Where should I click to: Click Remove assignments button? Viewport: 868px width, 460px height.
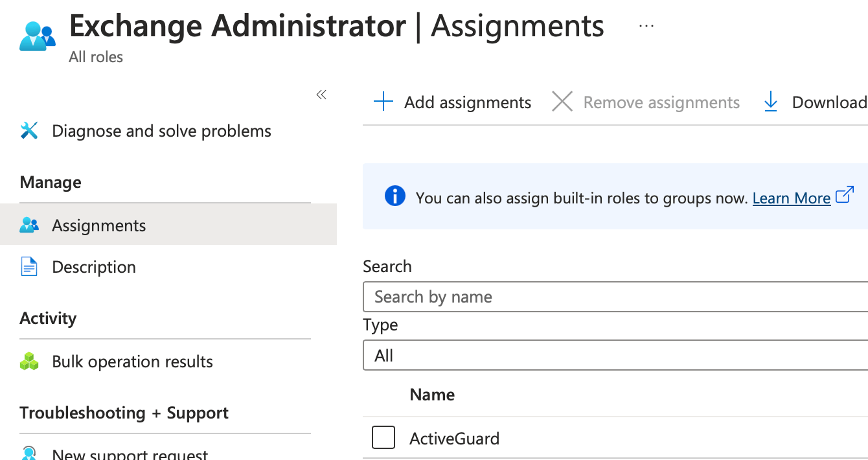[x=646, y=102]
